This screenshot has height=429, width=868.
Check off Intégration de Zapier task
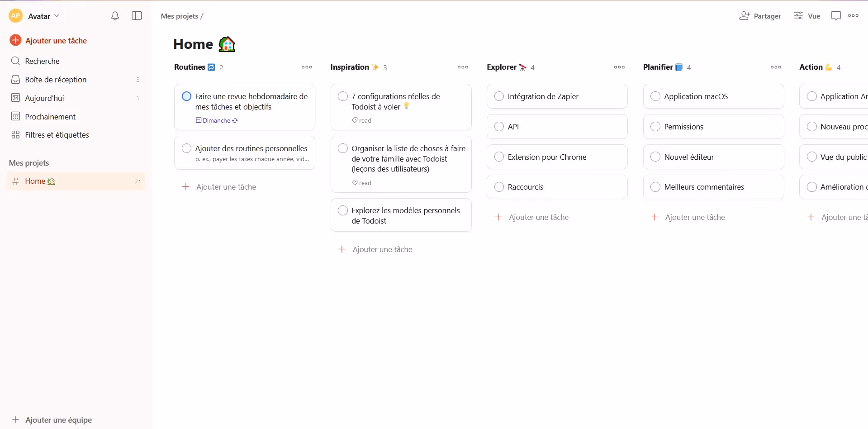499,96
